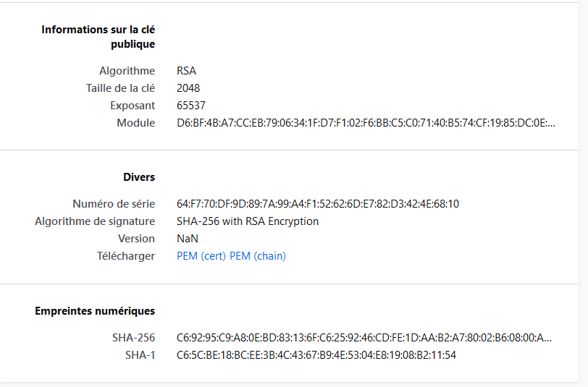The image size is (588, 387).
Task: Click the truncated SHA-256 fingerprint value
Action: point(364,338)
